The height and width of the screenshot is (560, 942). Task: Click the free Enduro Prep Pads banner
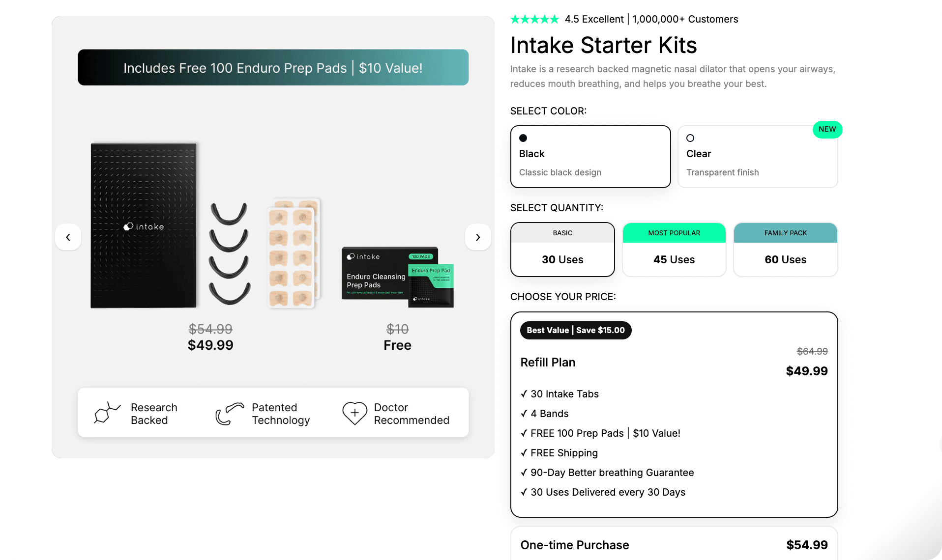(x=273, y=67)
